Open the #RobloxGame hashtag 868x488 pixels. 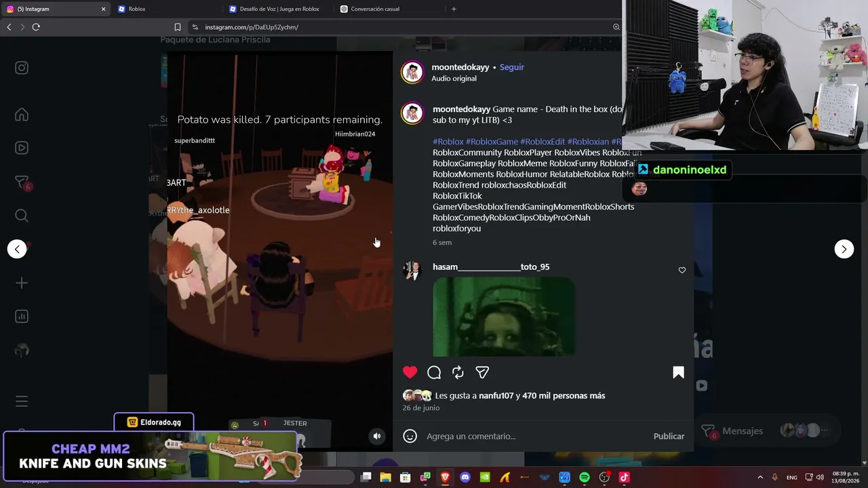(492, 142)
